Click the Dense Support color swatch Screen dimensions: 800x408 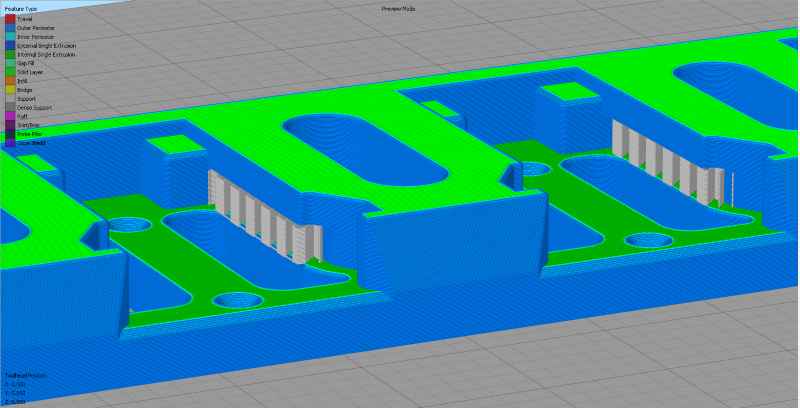point(10,108)
